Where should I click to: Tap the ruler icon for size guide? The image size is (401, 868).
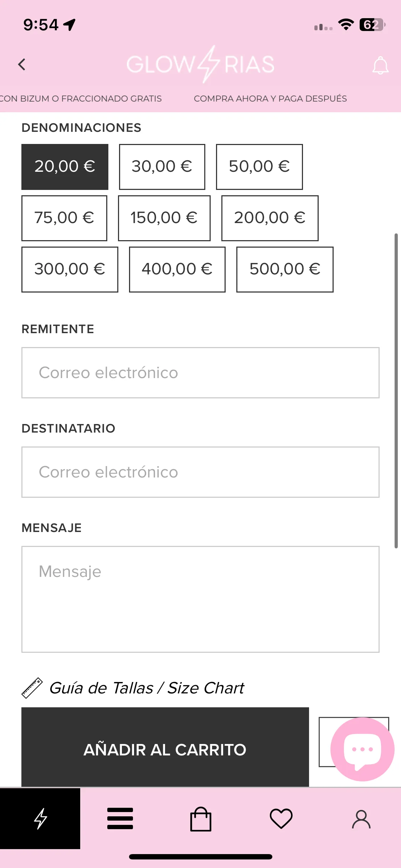point(32,688)
